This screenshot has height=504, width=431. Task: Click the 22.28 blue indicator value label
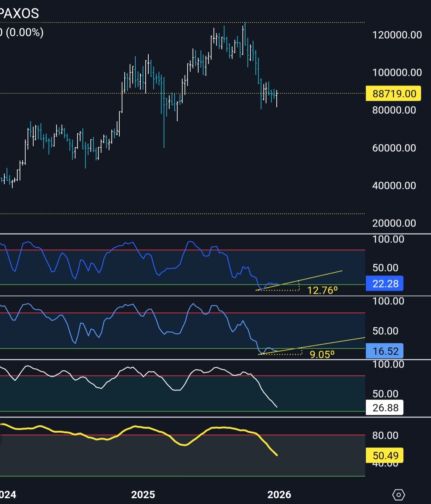click(x=384, y=283)
